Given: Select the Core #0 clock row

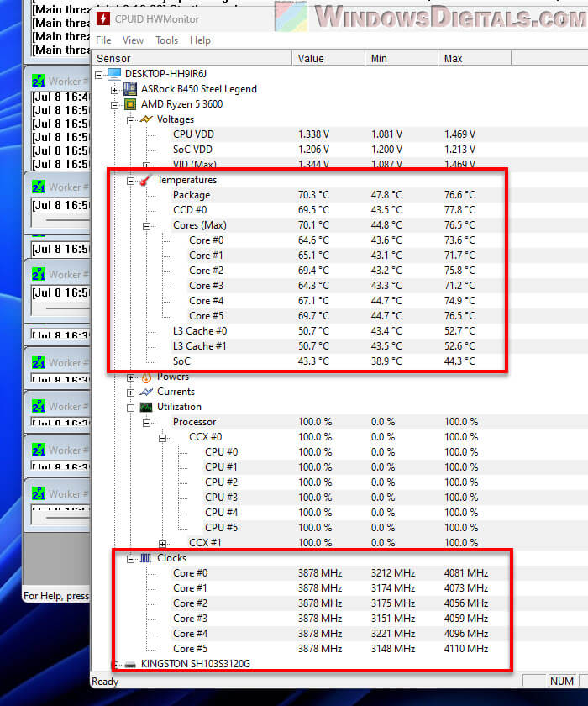Looking at the screenshot, I should (339, 572).
